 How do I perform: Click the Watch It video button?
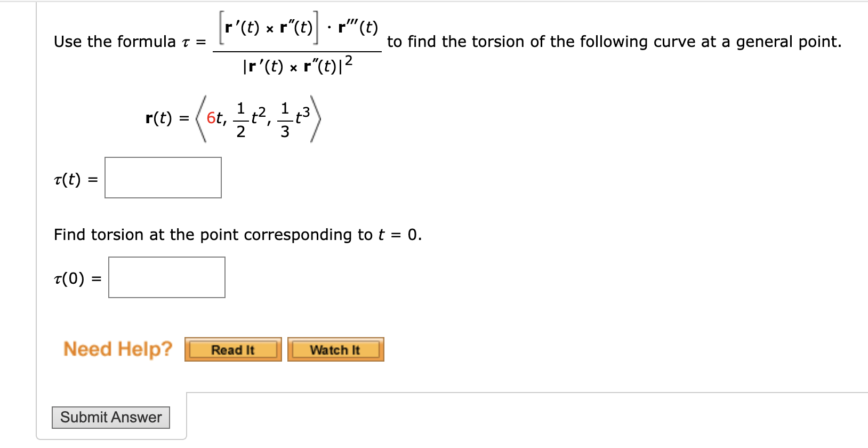[335, 350]
